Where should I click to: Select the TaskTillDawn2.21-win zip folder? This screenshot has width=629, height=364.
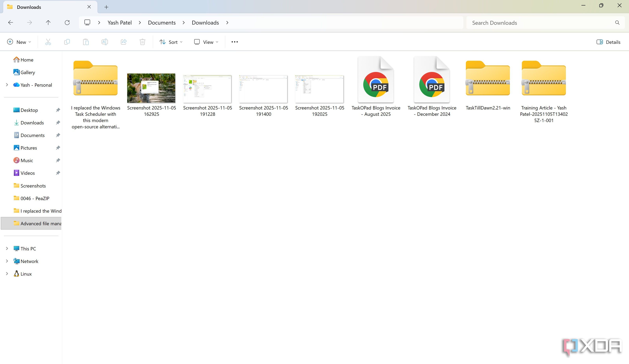(488, 85)
